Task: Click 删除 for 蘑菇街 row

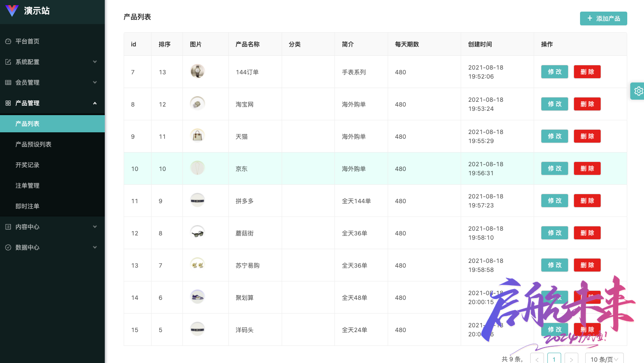Action: pos(587,233)
